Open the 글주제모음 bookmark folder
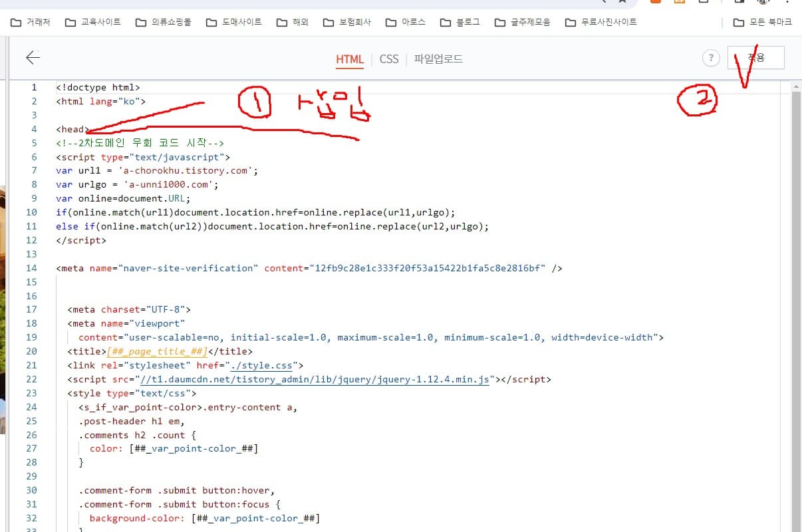802x532 pixels. pyautogui.click(x=523, y=22)
